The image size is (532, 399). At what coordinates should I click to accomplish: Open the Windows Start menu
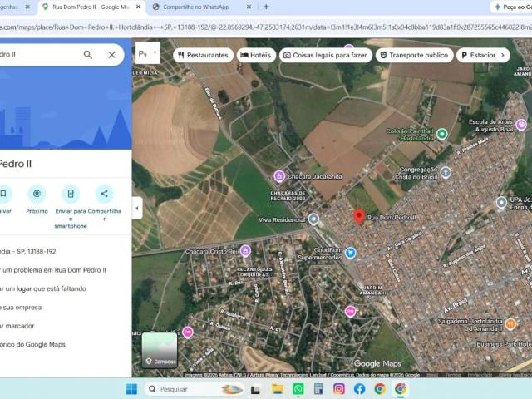click(x=131, y=389)
